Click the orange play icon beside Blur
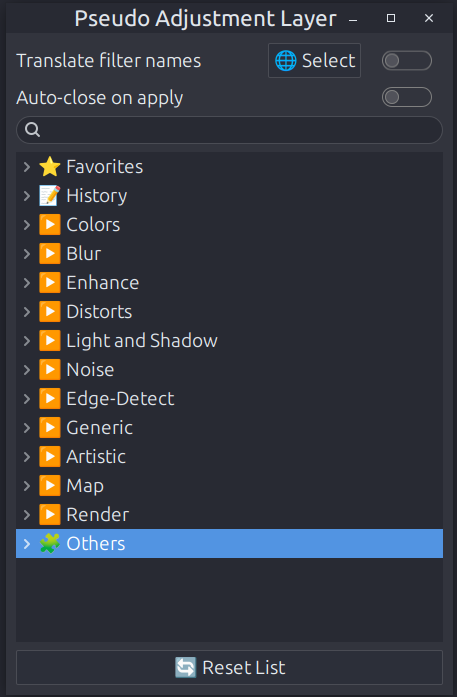Image resolution: width=457 pixels, height=697 pixels. [x=49, y=254]
